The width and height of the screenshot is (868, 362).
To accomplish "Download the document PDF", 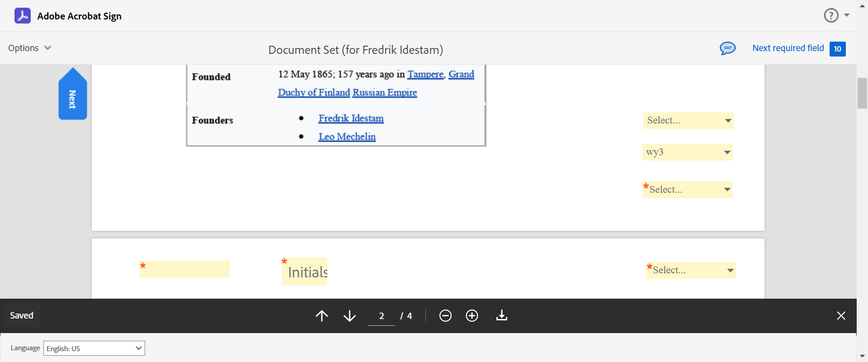I will tap(502, 315).
